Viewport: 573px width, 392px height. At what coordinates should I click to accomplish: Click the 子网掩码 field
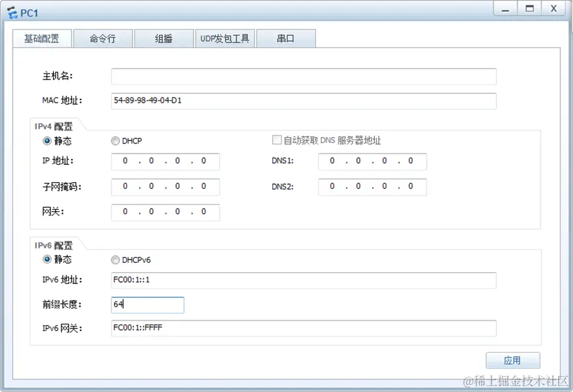click(x=166, y=187)
